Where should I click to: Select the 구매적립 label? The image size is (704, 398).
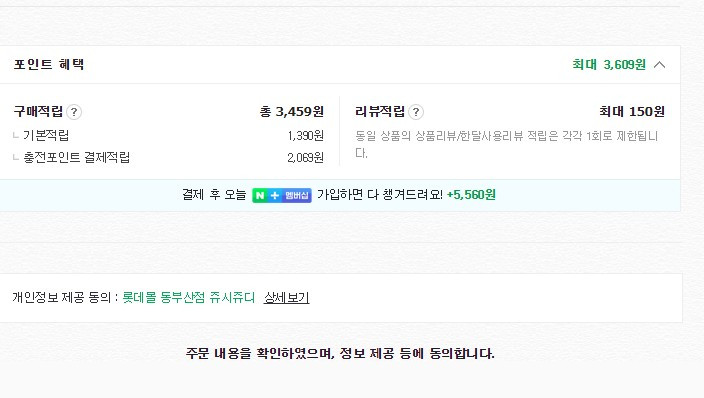[38, 111]
